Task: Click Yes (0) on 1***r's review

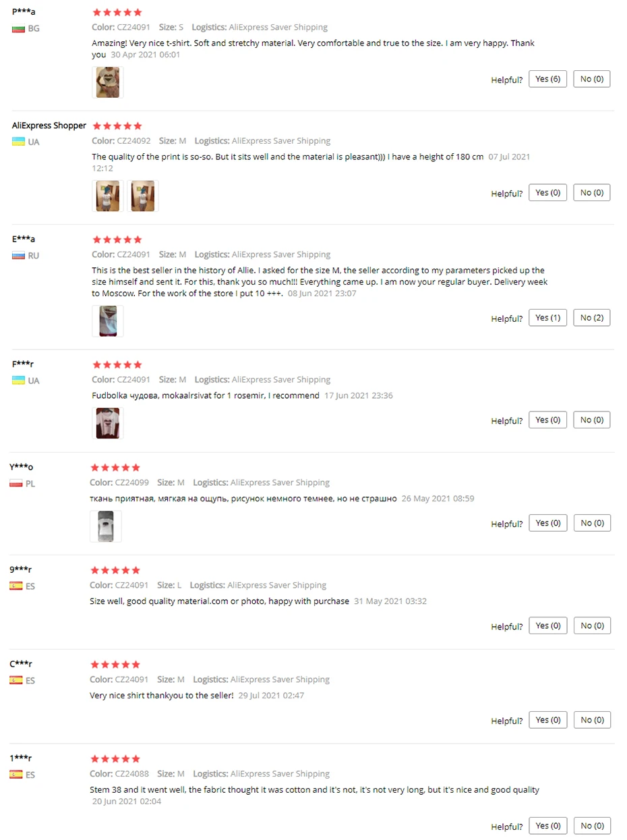Action: (x=547, y=825)
